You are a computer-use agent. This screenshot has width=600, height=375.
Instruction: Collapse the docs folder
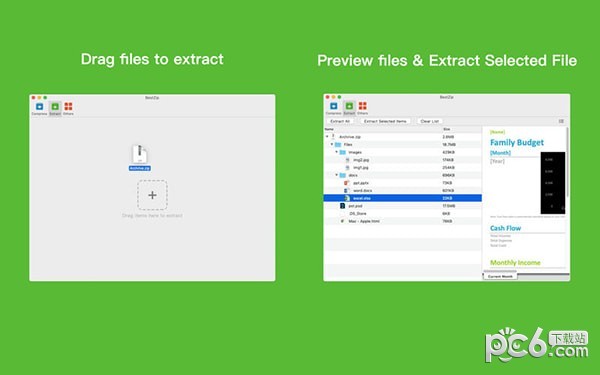tap(337, 175)
